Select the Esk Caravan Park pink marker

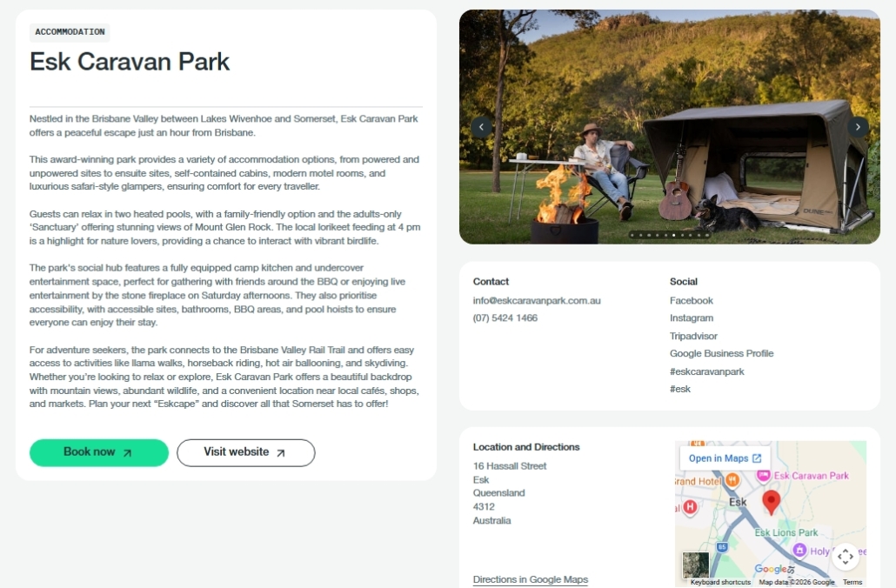tap(764, 475)
